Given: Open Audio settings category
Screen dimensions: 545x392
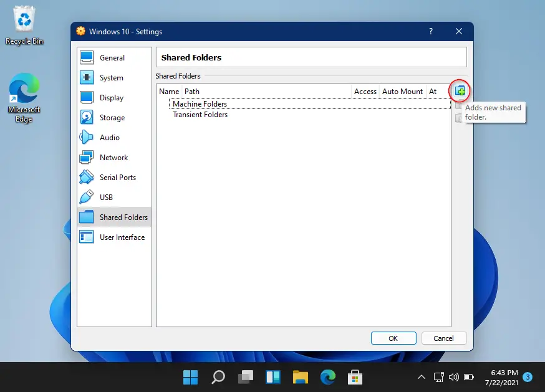Looking at the screenshot, I should point(114,138).
